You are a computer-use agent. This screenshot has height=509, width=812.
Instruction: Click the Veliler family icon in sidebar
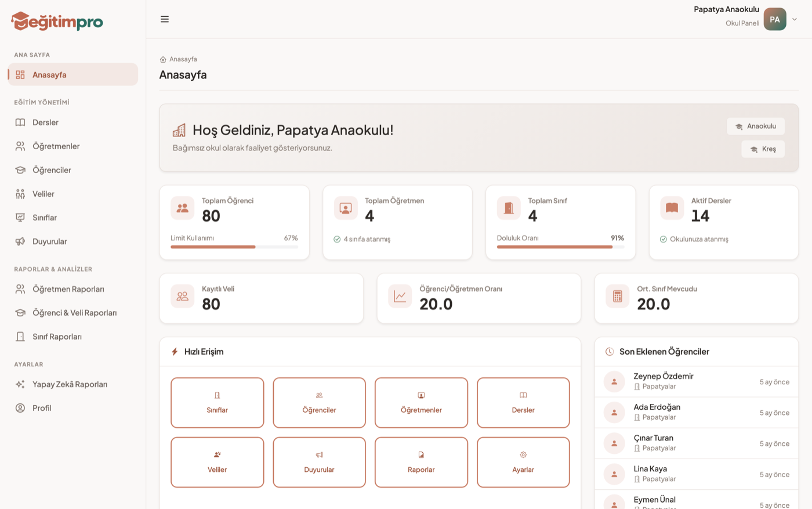(20, 194)
